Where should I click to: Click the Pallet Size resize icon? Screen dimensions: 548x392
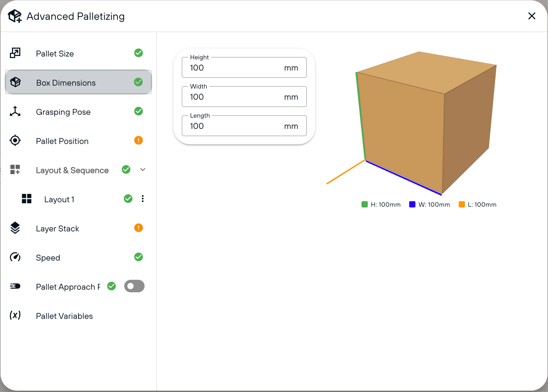pyautogui.click(x=15, y=53)
